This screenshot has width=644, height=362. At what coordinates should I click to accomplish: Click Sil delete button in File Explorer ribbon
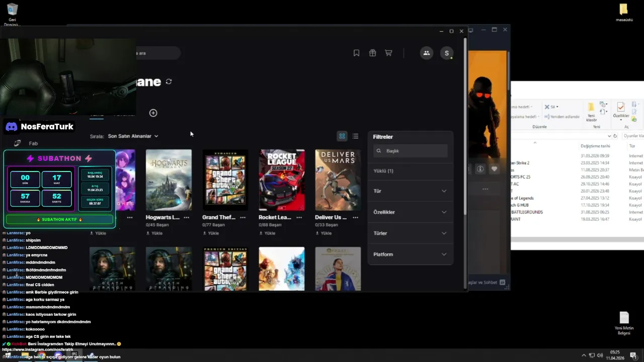pyautogui.click(x=551, y=107)
